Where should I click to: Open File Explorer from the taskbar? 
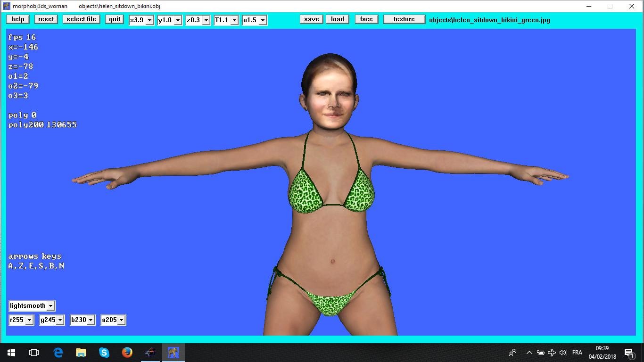pyautogui.click(x=81, y=352)
